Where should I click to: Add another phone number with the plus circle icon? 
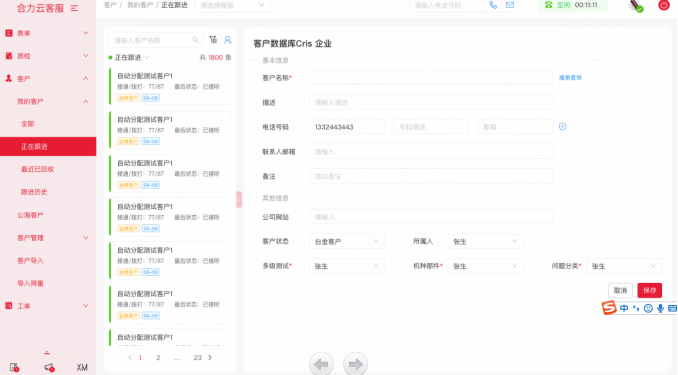click(563, 126)
